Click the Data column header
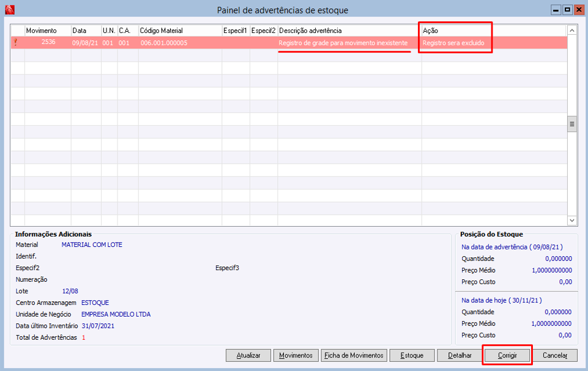 [86, 31]
